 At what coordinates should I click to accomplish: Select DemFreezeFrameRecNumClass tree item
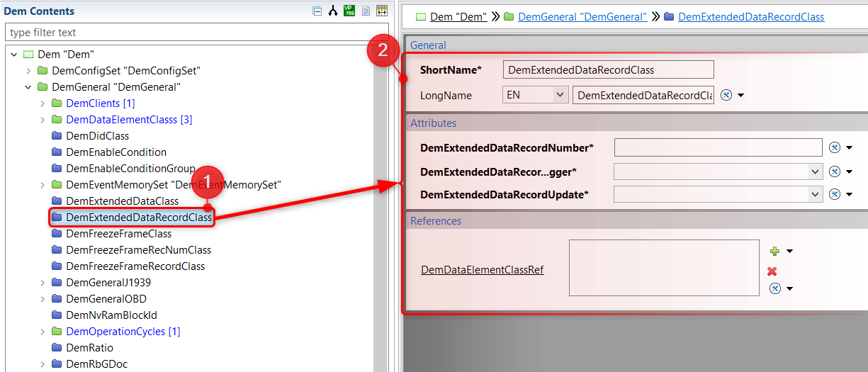(x=138, y=250)
